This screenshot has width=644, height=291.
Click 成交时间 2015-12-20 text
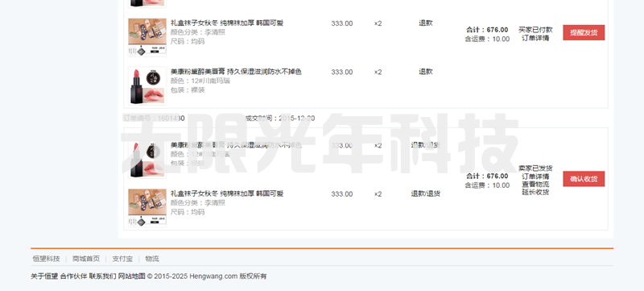279,118
